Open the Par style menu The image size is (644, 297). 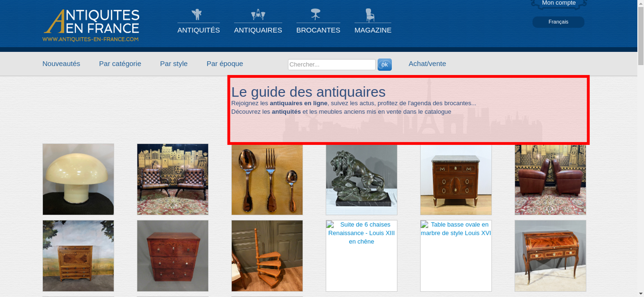tap(174, 64)
